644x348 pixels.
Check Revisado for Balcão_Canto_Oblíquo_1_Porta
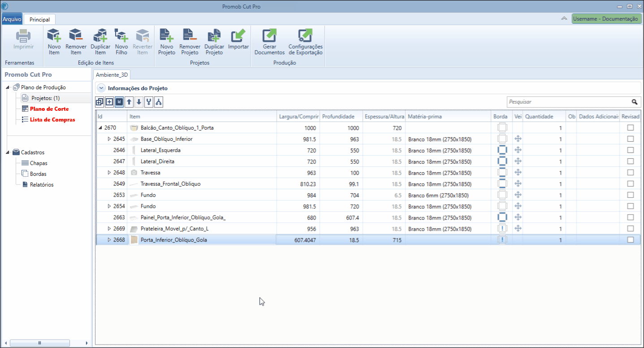(631, 127)
